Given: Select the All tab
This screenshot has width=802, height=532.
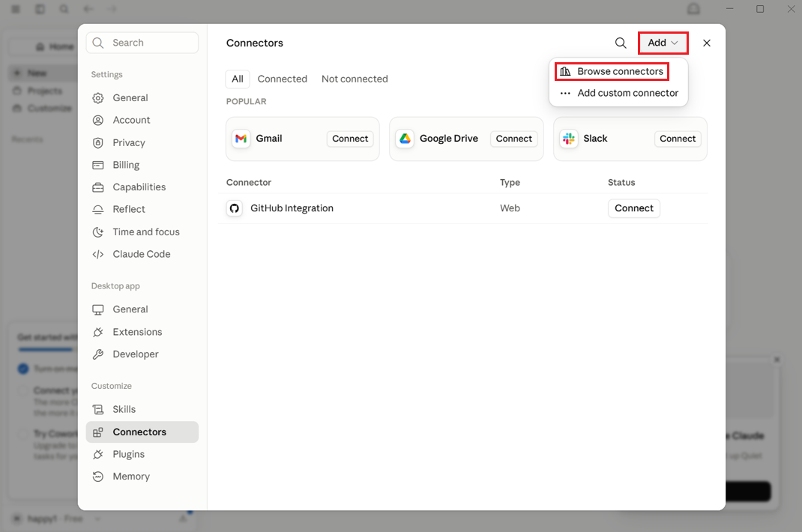Looking at the screenshot, I should click(238, 79).
